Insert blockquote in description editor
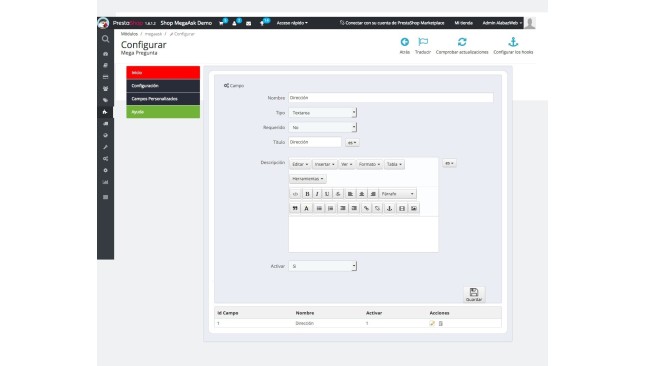The width and height of the screenshot is (646, 366). (295, 209)
